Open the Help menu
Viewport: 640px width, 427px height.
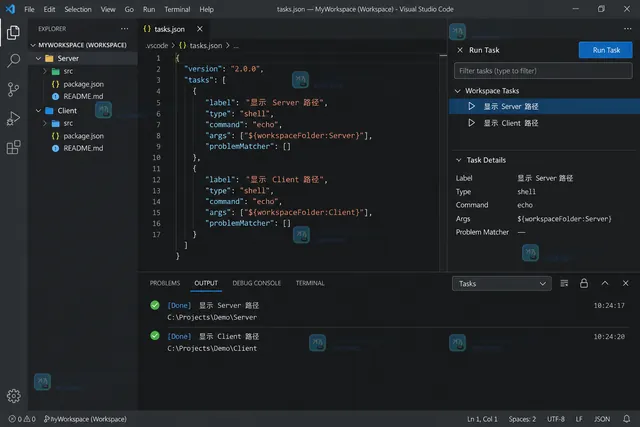(207, 9)
